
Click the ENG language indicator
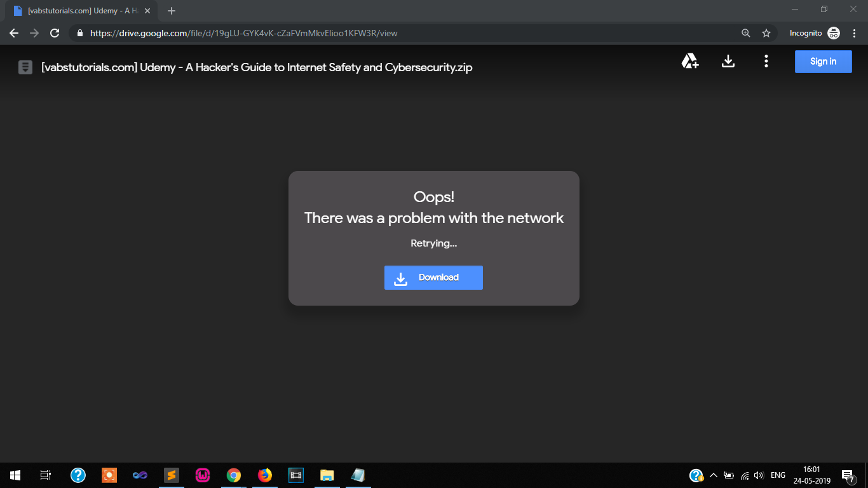778,475
